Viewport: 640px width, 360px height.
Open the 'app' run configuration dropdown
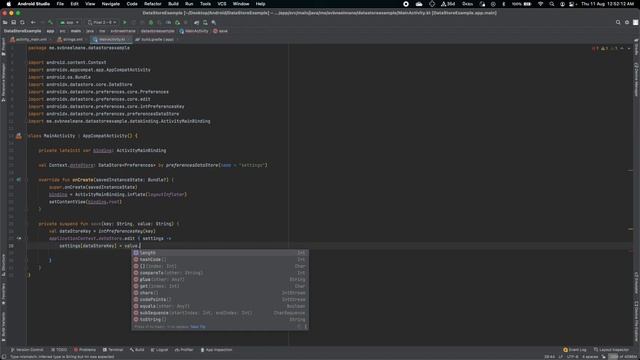[x=69, y=22]
